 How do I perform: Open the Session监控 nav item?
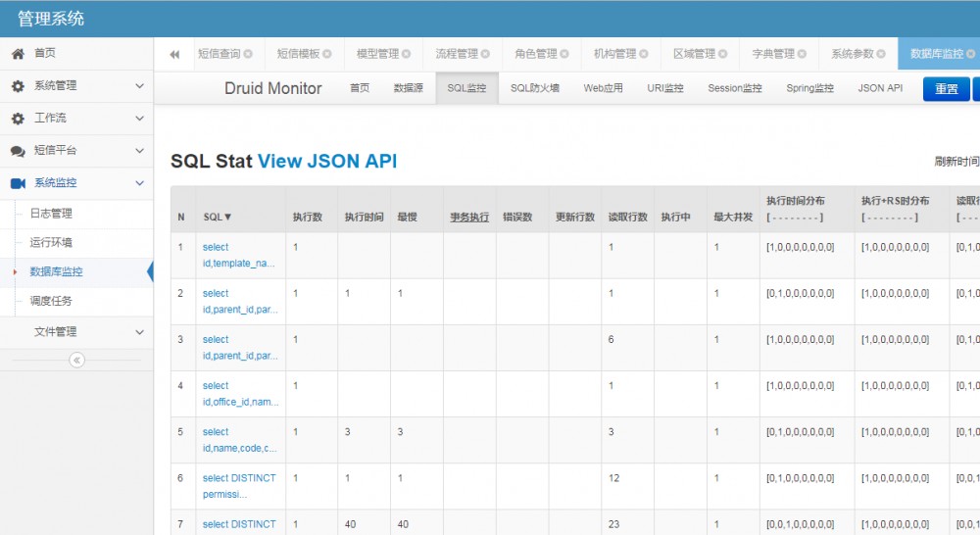[735, 88]
